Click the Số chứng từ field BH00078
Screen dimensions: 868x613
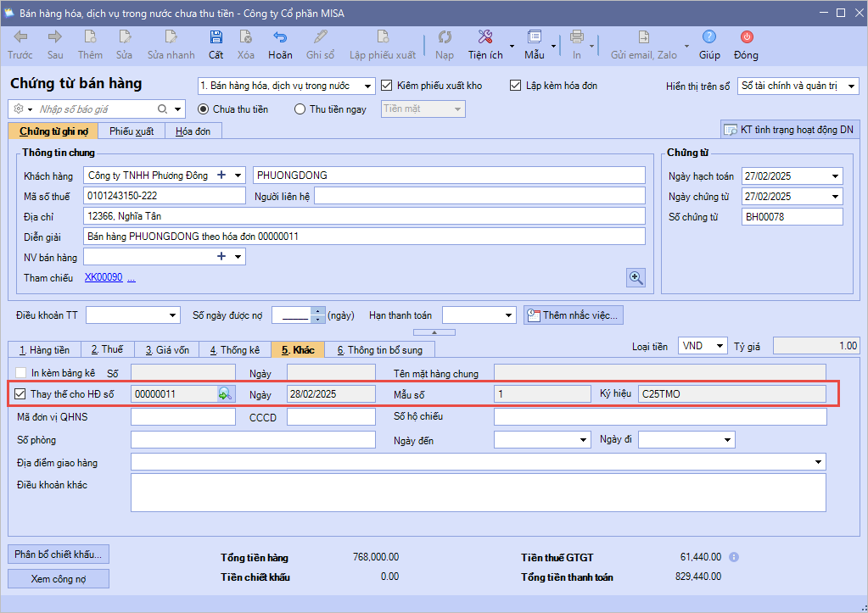click(792, 217)
